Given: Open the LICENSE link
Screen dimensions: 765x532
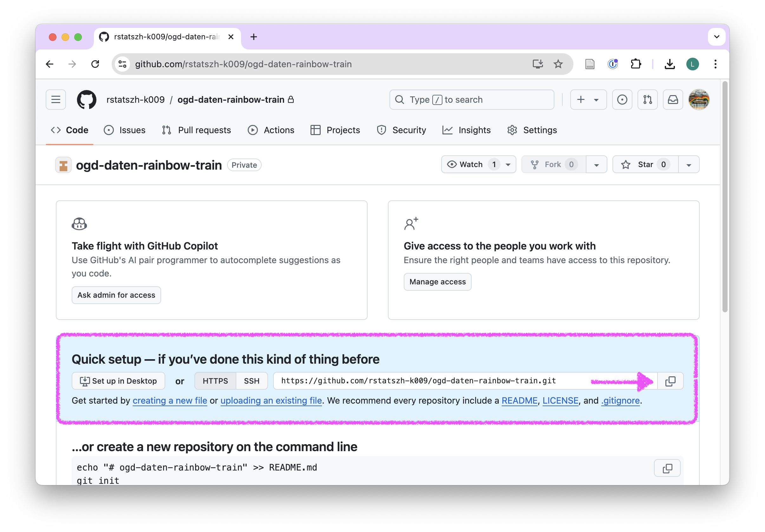Looking at the screenshot, I should click(x=560, y=400).
